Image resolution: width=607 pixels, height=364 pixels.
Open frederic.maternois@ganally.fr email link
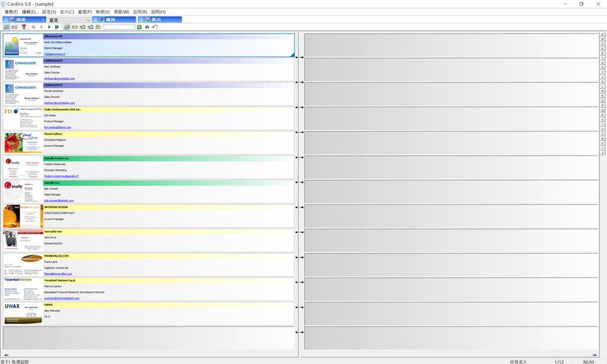click(61, 176)
